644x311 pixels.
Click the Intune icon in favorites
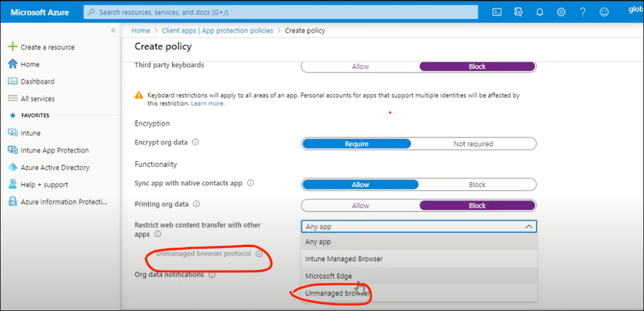point(13,133)
